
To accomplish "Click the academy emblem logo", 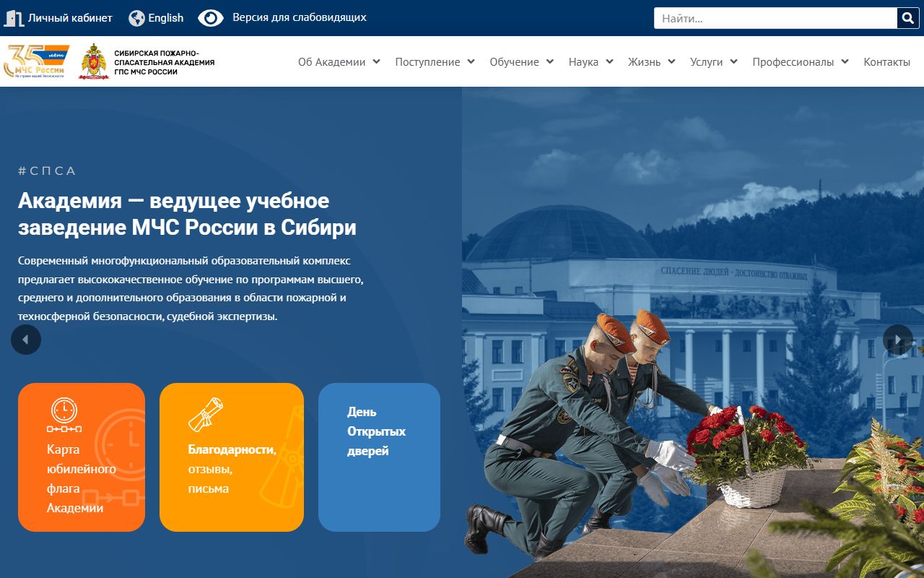I will 94,61.
